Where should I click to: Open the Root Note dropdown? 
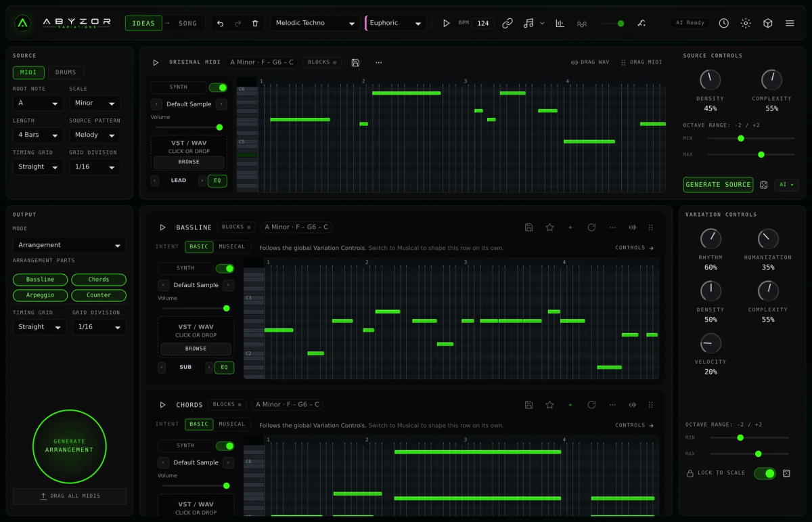[x=38, y=103]
